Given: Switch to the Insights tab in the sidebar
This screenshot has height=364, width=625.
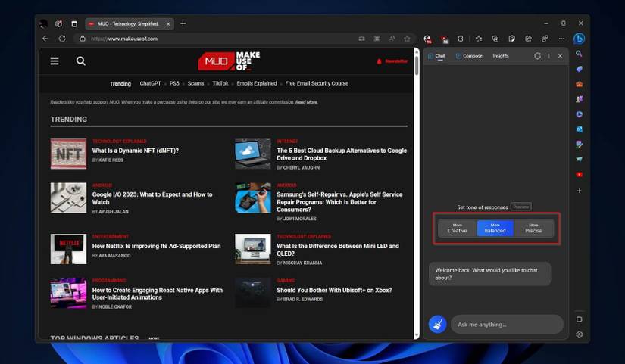Looking at the screenshot, I should point(501,56).
